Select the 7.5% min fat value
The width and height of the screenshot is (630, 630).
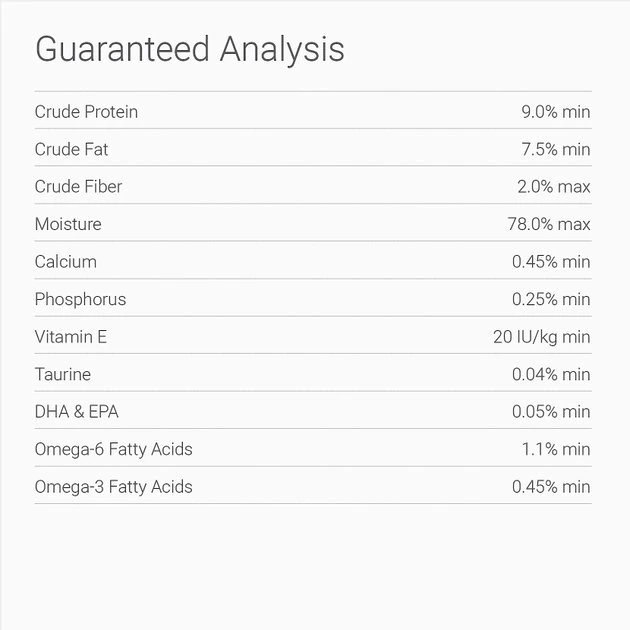pyautogui.click(x=556, y=149)
